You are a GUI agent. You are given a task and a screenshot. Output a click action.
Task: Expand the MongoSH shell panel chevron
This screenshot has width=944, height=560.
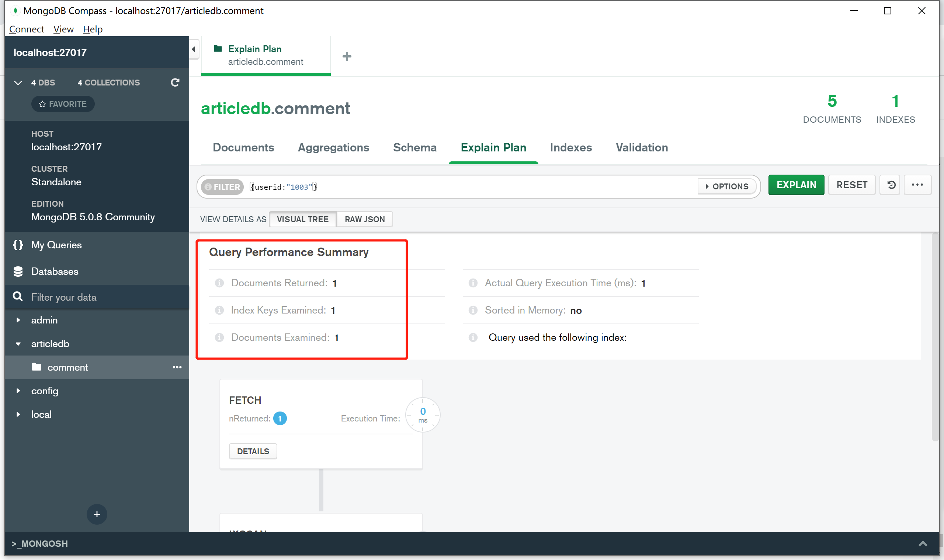[x=923, y=543]
